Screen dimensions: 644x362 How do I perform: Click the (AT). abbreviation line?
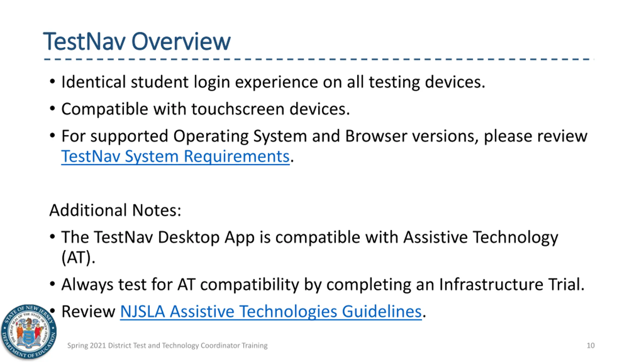(78, 258)
